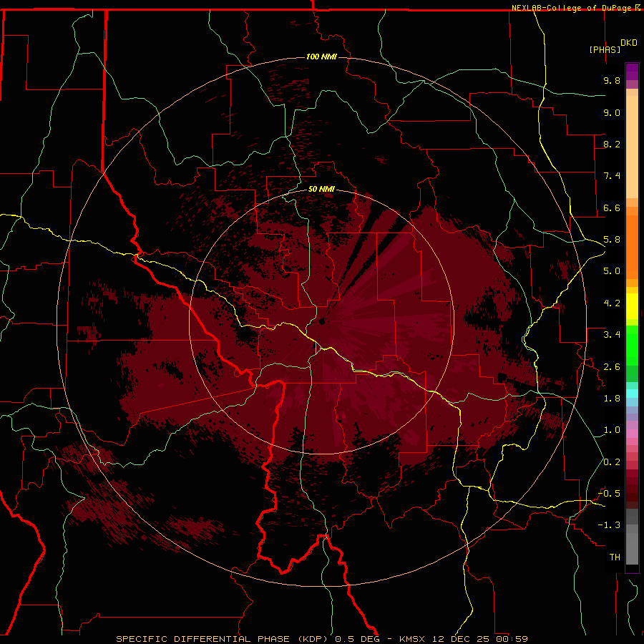The image size is (644, 644).
Task: Select the 3.4 value on the color scale
Action: tap(612, 335)
